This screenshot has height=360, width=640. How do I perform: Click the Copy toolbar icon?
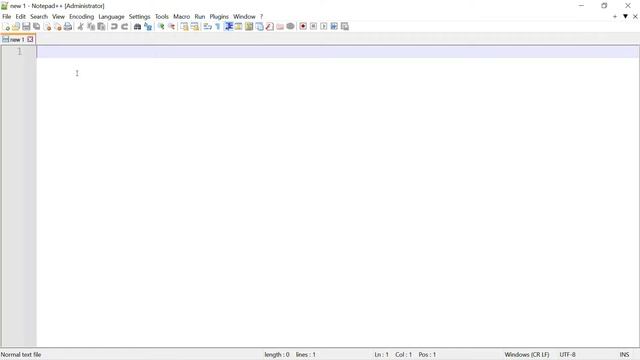[91, 27]
